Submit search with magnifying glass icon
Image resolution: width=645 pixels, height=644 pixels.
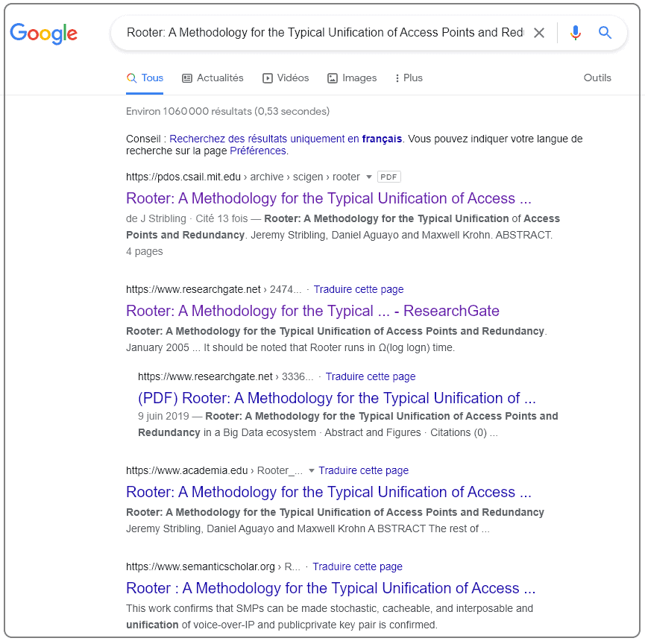pos(605,32)
